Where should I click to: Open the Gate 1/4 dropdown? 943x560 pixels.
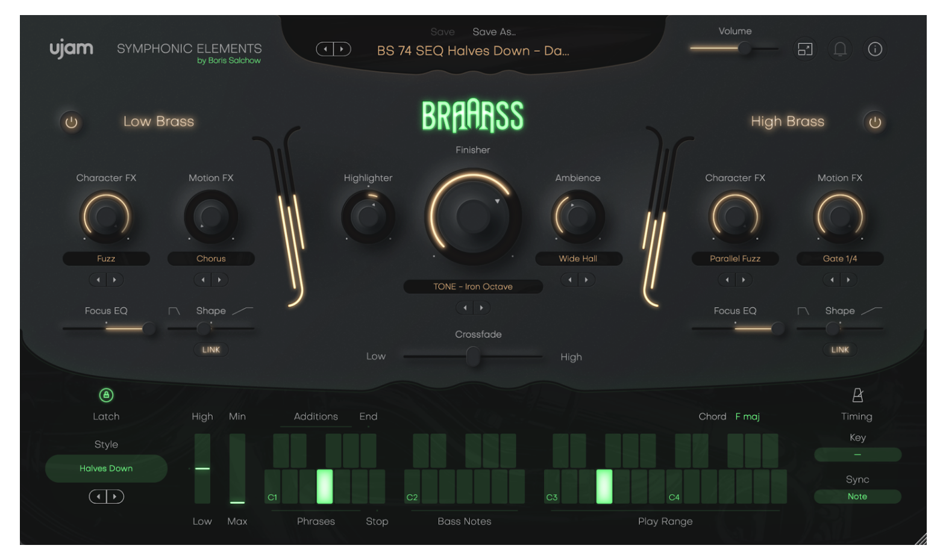[840, 258]
